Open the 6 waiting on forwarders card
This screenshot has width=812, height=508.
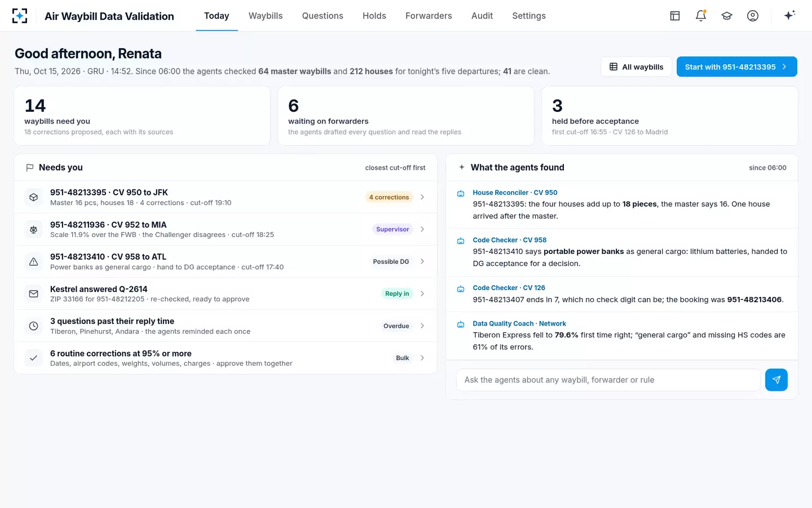click(x=406, y=116)
